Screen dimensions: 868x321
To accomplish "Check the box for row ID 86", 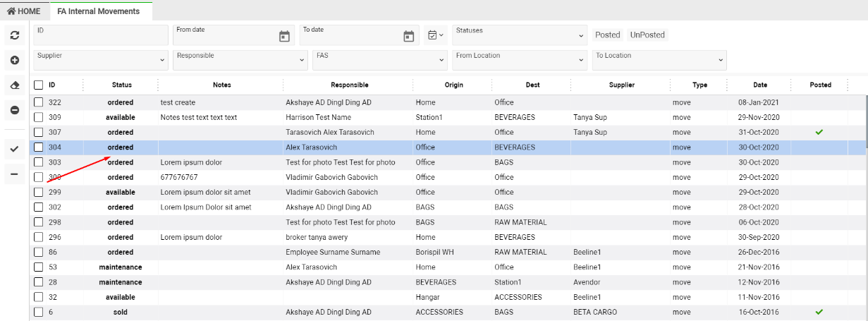I will pyautogui.click(x=39, y=252).
